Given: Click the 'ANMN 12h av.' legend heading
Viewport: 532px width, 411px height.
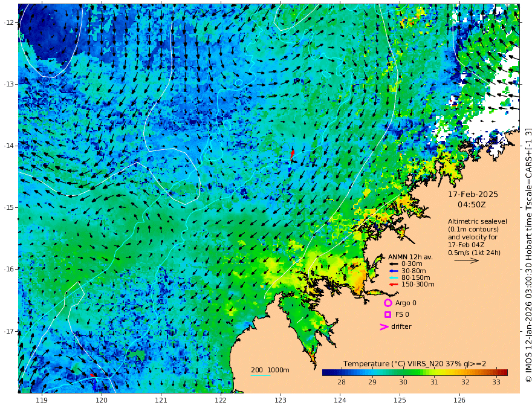Looking at the screenshot, I should tap(410, 257).
